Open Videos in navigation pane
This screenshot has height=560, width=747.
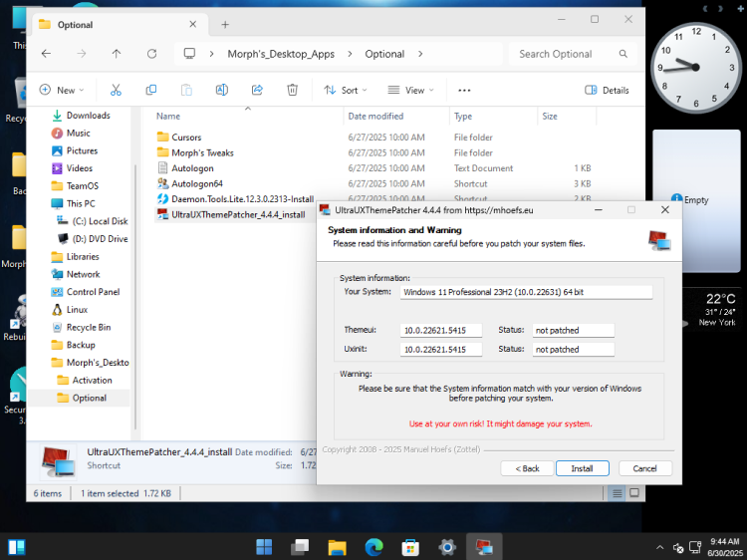click(80, 168)
